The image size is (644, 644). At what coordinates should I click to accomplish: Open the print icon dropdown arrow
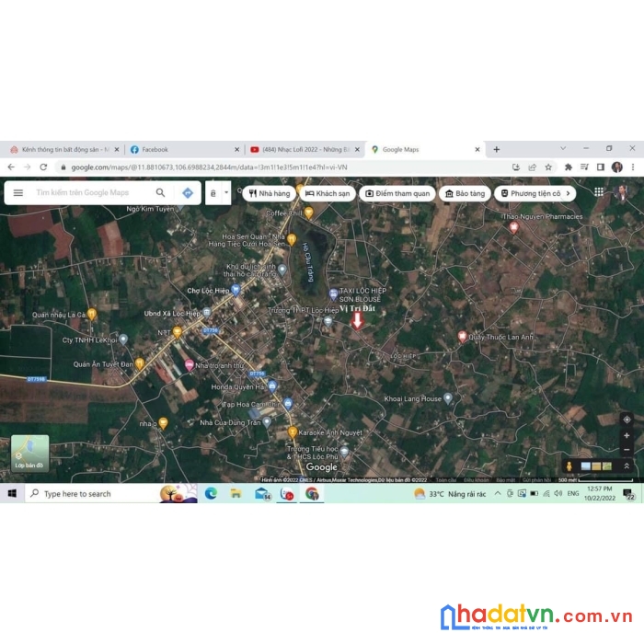tap(226, 192)
